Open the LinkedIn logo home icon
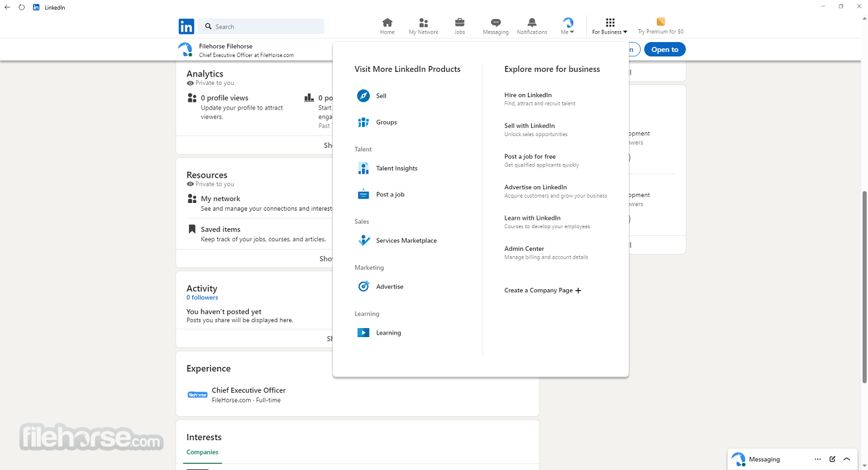 tap(187, 27)
